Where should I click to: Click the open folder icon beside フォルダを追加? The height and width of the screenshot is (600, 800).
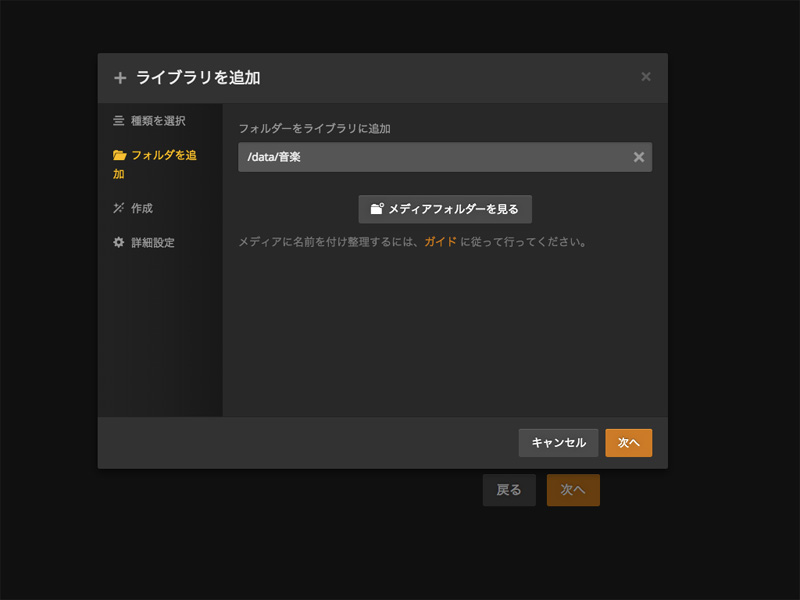[120, 155]
